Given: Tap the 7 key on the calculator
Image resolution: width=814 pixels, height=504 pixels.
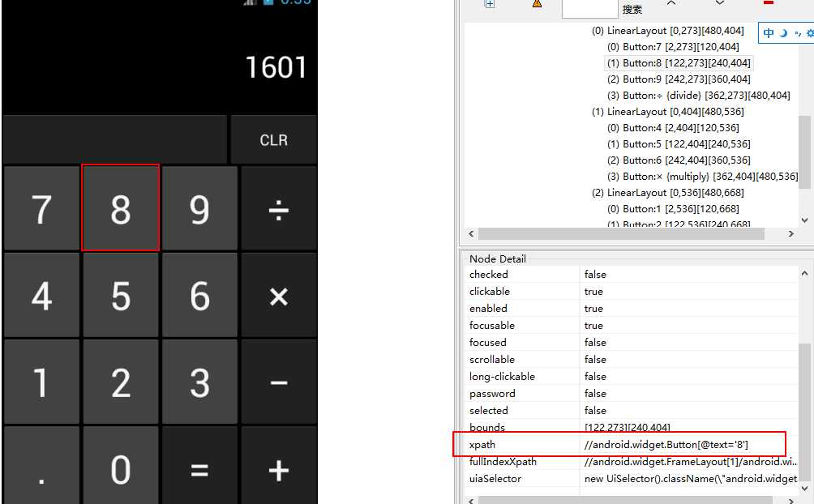Looking at the screenshot, I should pos(41,209).
